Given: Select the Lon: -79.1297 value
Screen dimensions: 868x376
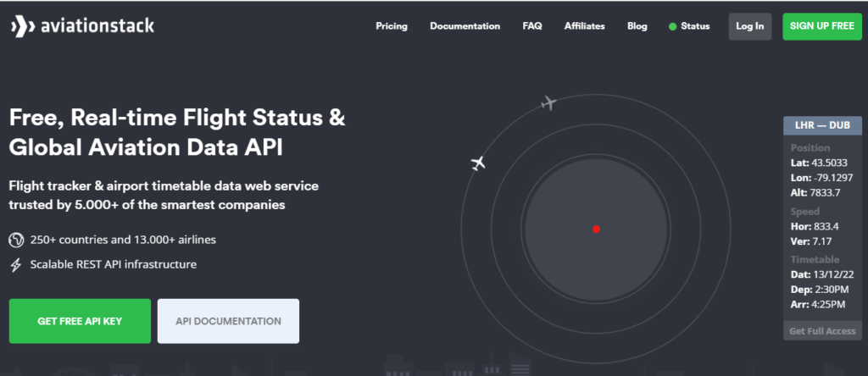Looking at the screenshot, I should (821, 178).
